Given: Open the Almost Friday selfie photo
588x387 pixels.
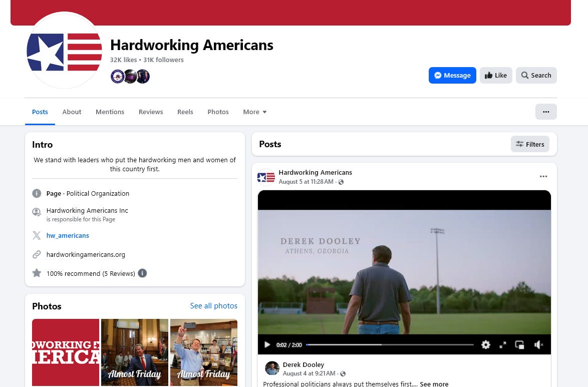Looking at the screenshot, I should click(x=204, y=352).
